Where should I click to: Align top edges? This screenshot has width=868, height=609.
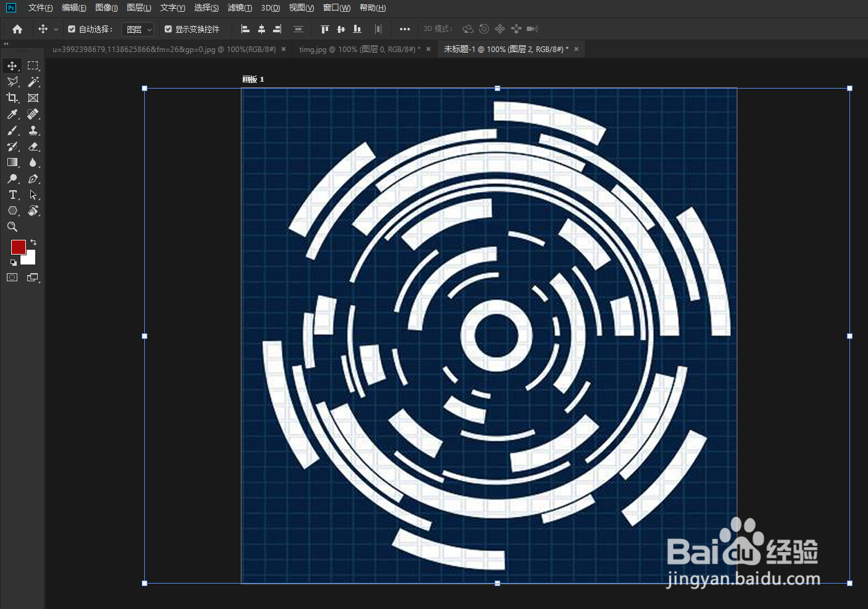pyautogui.click(x=324, y=29)
